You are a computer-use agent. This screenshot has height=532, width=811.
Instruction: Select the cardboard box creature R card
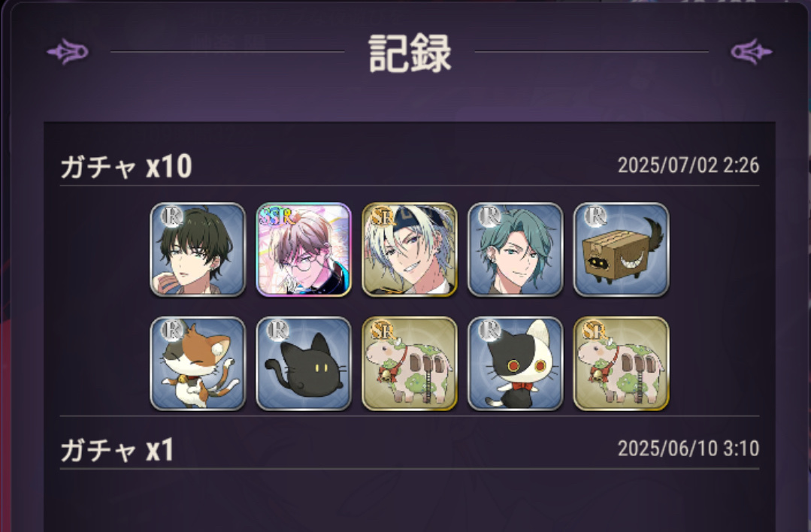(x=621, y=249)
